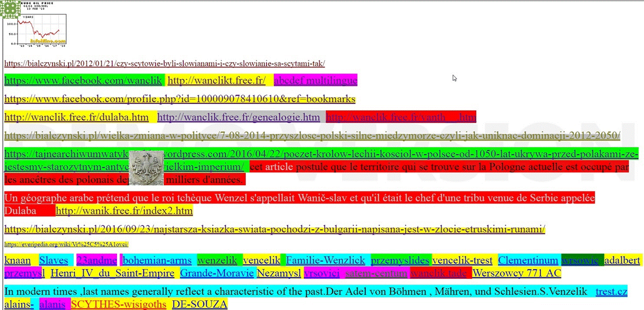Open the wanclik.free.fr/genealogie.htm link
The width and height of the screenshot is (644, 310).
238,117
